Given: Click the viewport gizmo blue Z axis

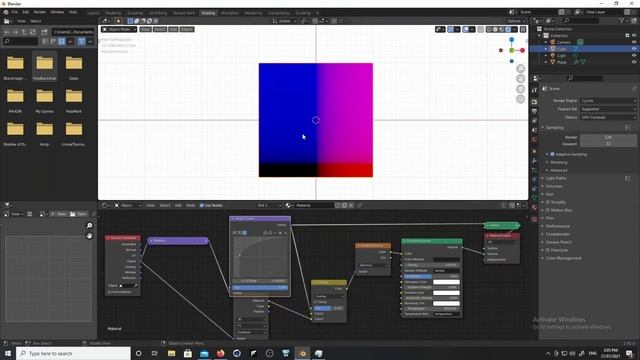Looking at the screenshot, I should 511,40.
